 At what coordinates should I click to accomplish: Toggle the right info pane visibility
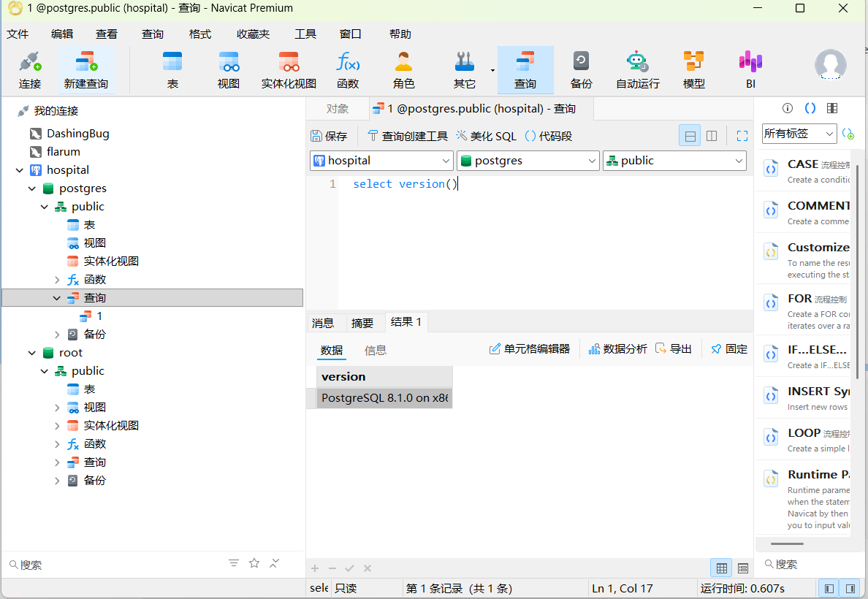point(850,588)
